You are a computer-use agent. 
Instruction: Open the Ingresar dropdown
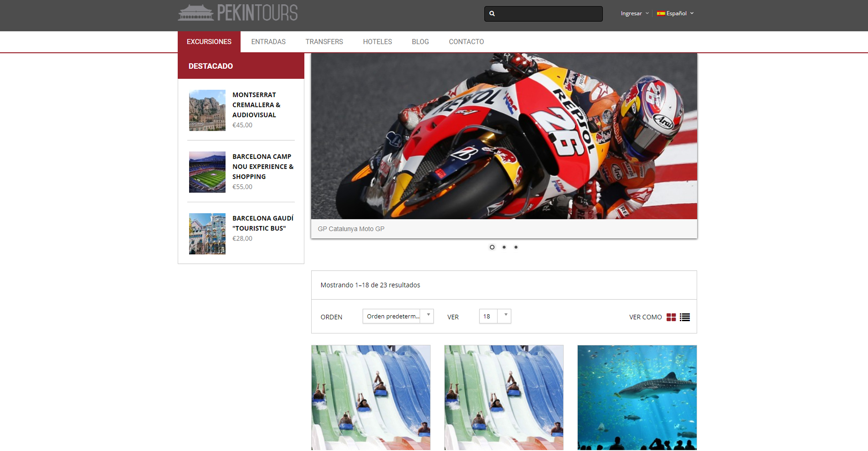pyautogui.click(x=635, y=13)
